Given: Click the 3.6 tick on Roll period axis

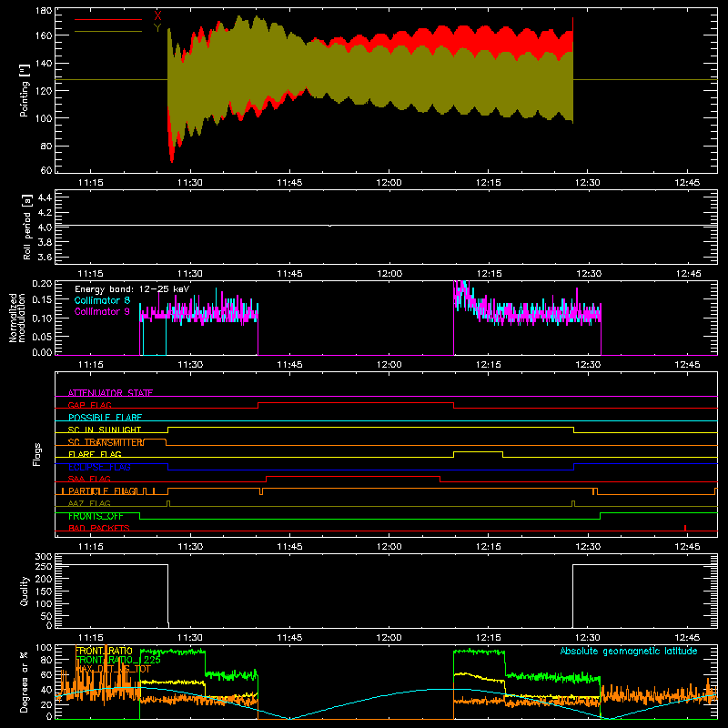Looking at the screenshot, I should click(x=45, y=257).
